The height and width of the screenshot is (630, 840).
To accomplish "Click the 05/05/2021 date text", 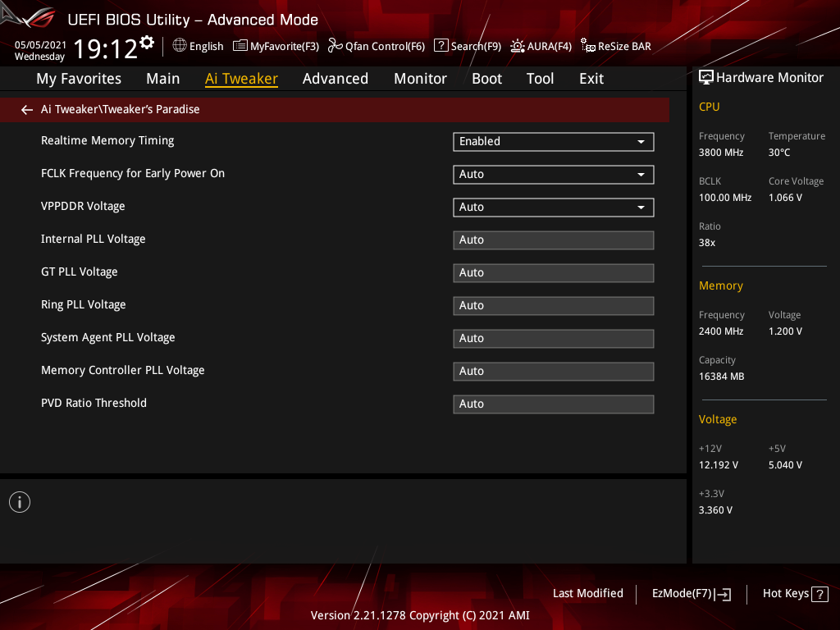I will (40, 45).
